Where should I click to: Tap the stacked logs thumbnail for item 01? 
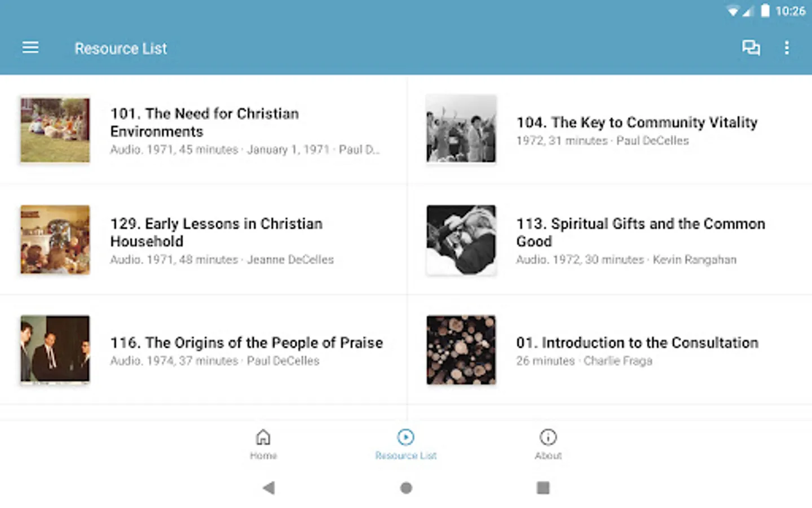click(461, 349)
